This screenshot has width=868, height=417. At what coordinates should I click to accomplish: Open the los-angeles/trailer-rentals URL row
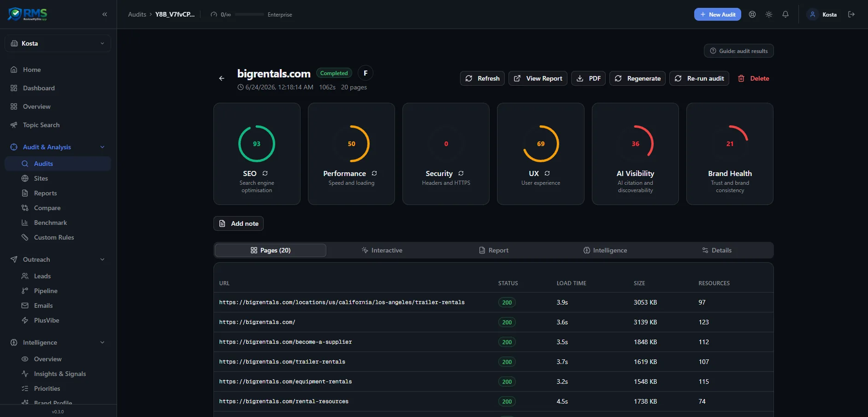(493, 302)
